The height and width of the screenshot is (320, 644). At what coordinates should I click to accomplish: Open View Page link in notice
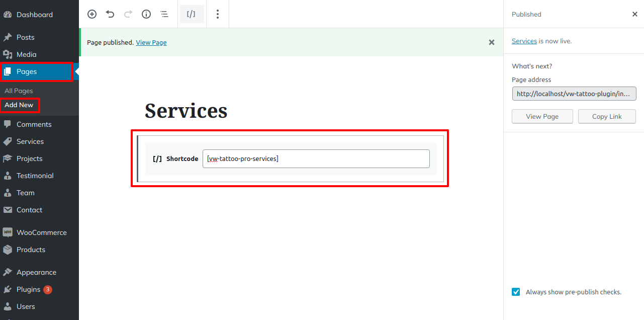151,43
